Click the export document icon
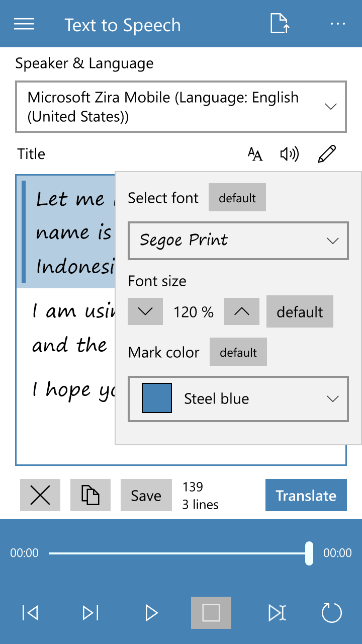 [x=279, y=24]
